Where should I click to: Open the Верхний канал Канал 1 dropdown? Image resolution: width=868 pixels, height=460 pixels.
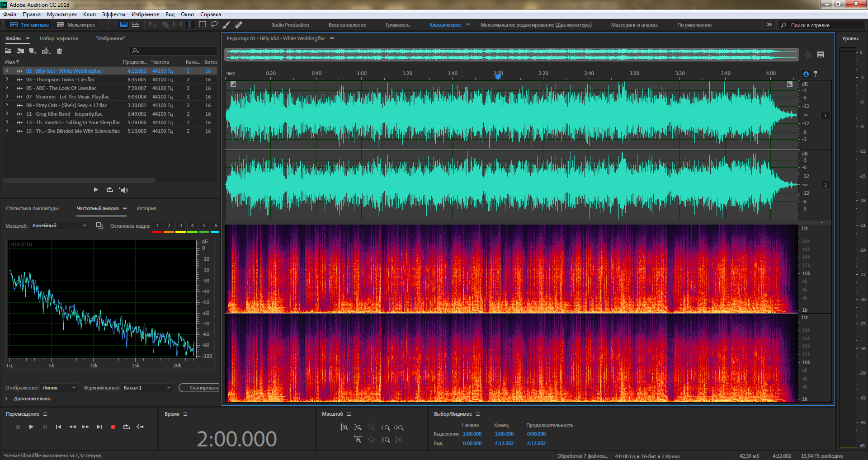click(147, 388)
